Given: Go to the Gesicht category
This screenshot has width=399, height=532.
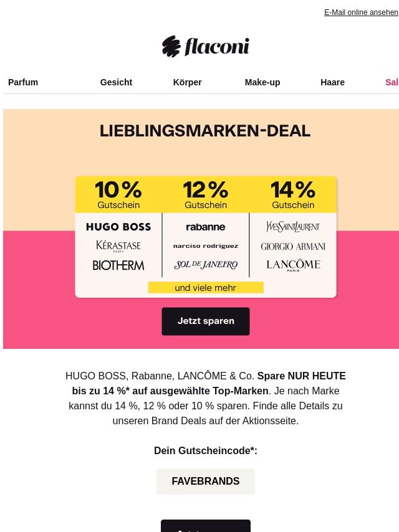Looking at the screenshot, I should [116, 82].
